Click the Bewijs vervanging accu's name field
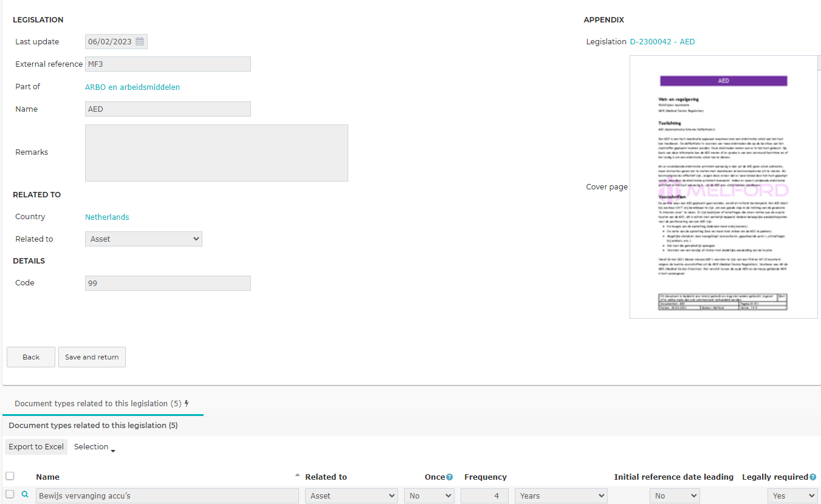821x504 pixels. (167, 496)
